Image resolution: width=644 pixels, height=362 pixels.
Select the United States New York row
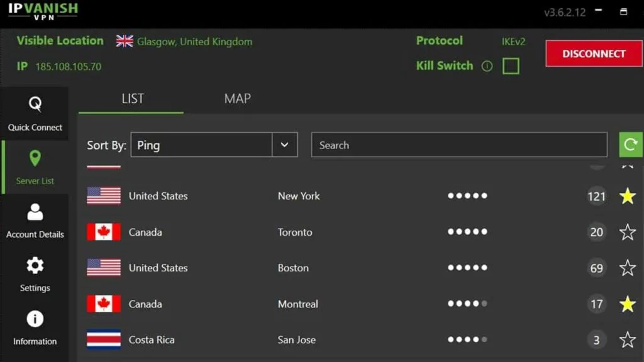pyautogui.click(x=362, y=196)
